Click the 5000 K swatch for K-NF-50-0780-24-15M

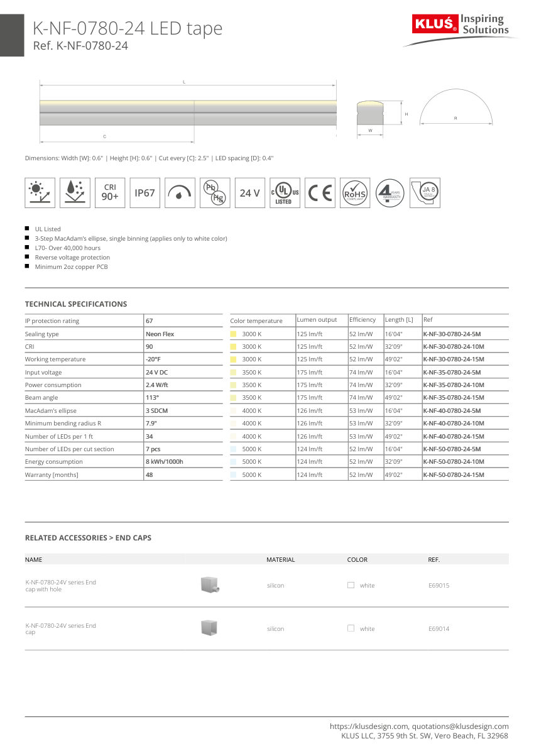click(x=233, y=475)
